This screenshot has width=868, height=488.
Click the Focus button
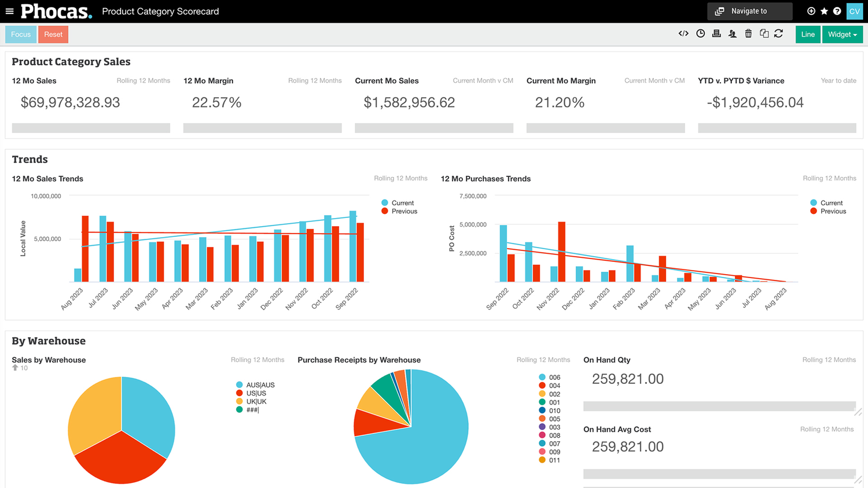point(21,34)
